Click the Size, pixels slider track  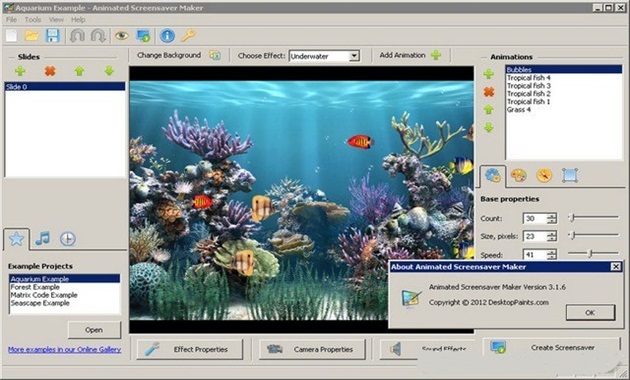(x=594, y=235)
